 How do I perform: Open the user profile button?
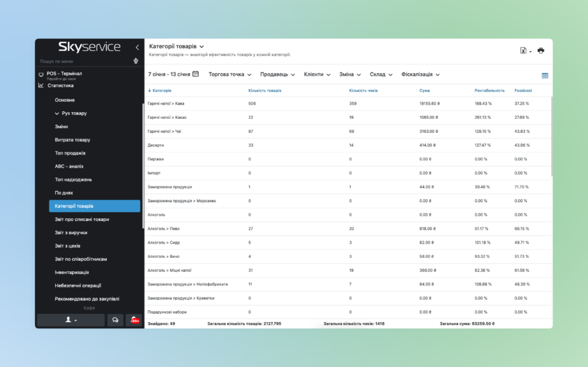pos(71,320)
